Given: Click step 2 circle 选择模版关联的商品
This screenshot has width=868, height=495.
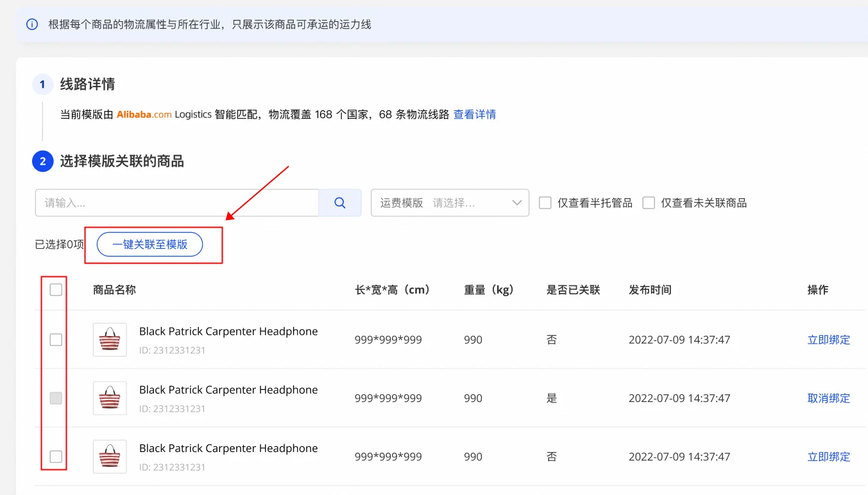Looking at the screenshot, I should [42, 162].
